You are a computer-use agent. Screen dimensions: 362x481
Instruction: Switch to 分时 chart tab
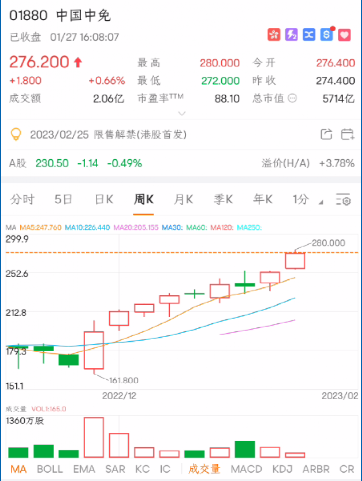[22, 199]
